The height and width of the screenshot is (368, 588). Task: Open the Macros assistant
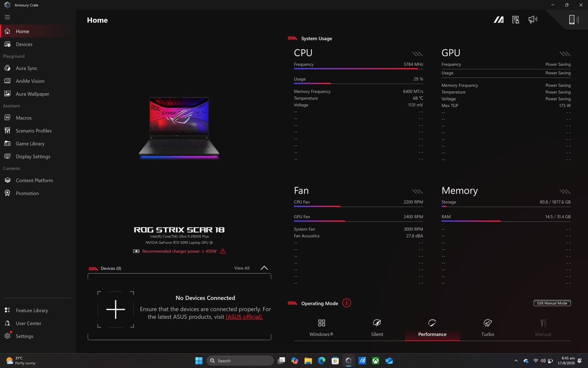[37, 118]
